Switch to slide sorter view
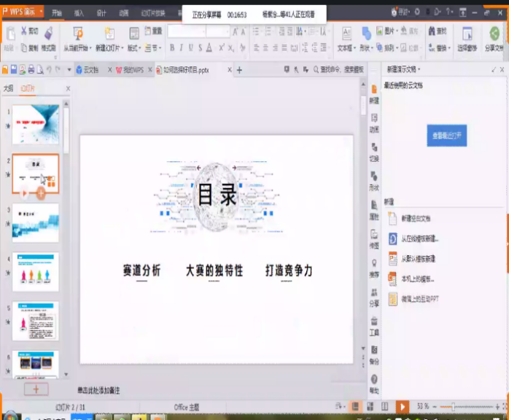This screenshot has height=420, width=509. (370, 406)
